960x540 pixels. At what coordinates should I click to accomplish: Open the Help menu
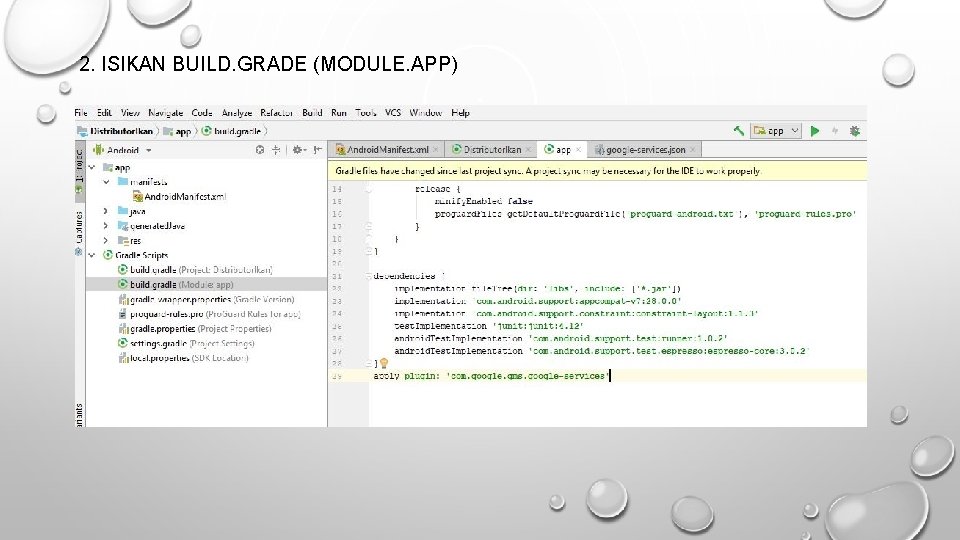(x=460, y=113)
